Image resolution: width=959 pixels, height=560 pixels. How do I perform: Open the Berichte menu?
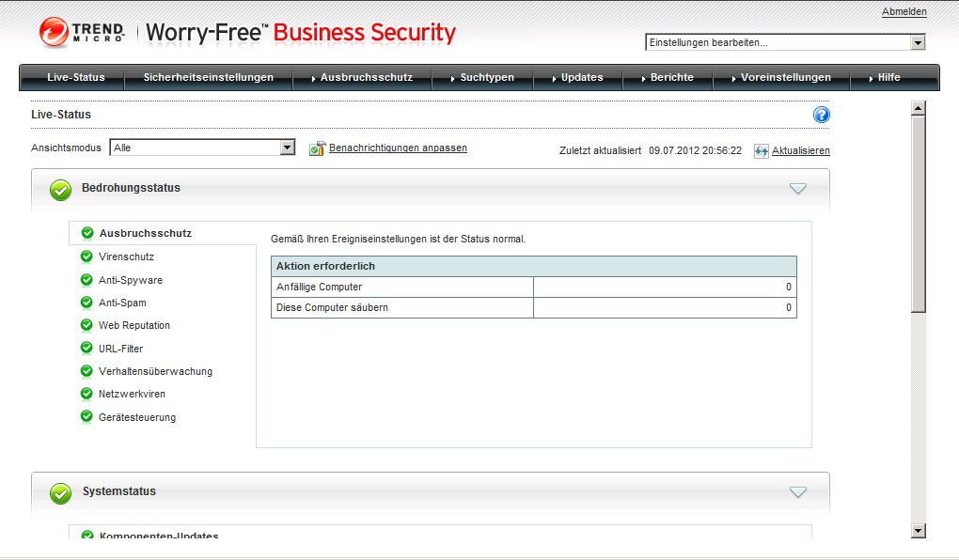pyautogui.click(x=671, y=77)
